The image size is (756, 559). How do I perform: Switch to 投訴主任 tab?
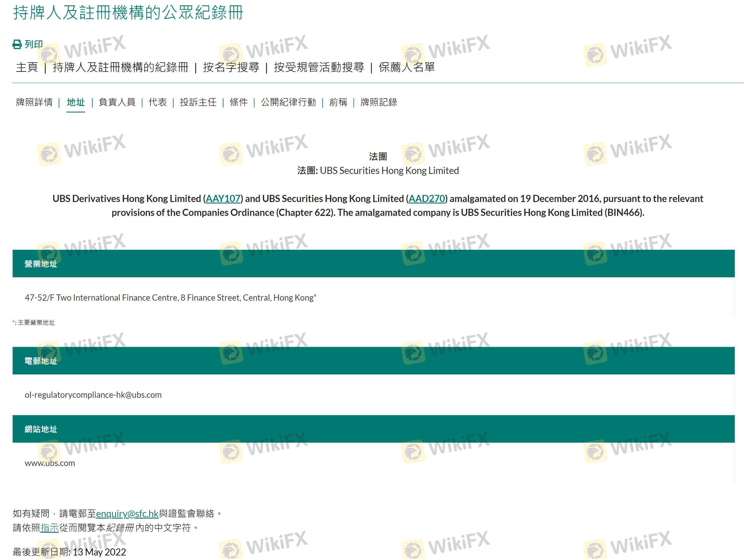click(x=198, y=102)
